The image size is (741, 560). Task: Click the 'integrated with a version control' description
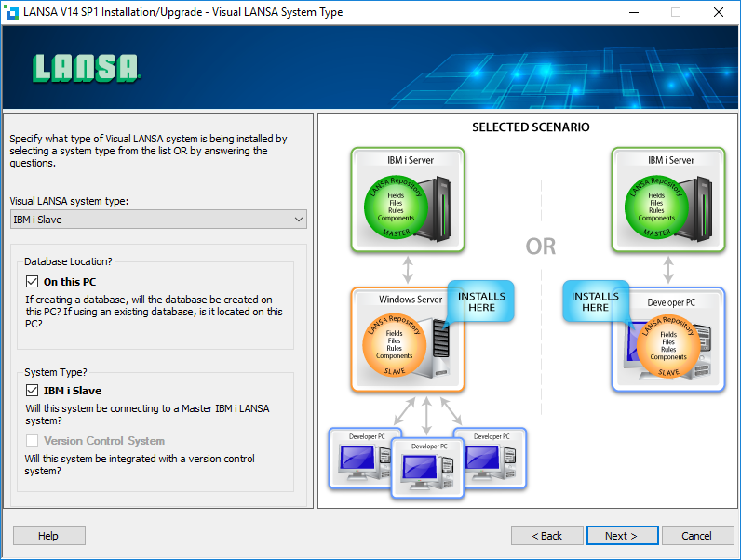tap(140, 464)
